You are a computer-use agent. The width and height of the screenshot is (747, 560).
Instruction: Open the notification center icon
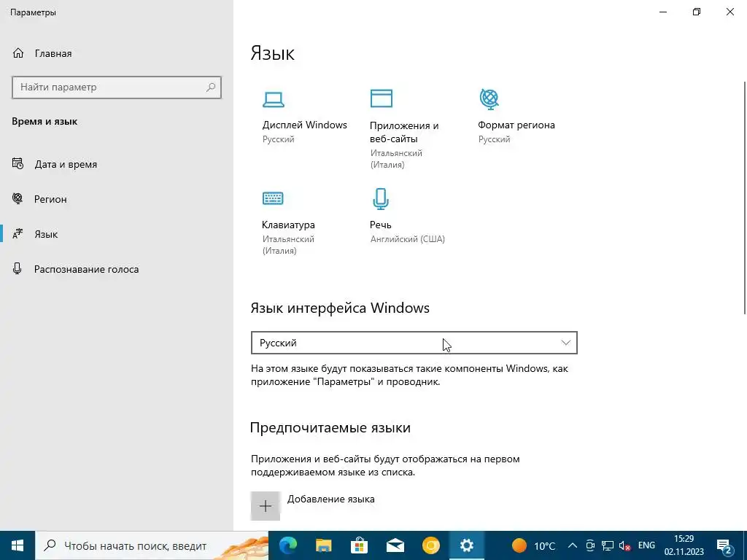pos(724,545)
